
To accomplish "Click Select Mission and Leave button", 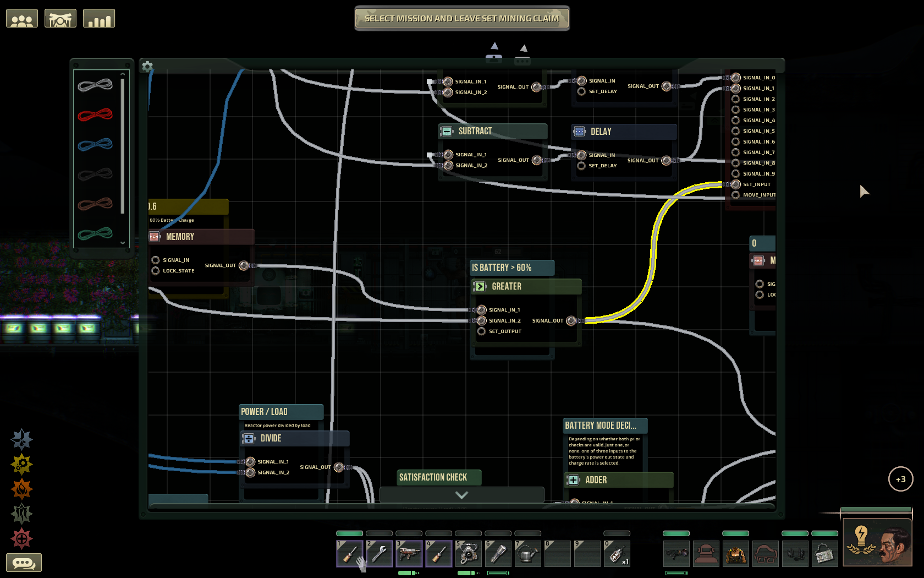I will (462, 19).
